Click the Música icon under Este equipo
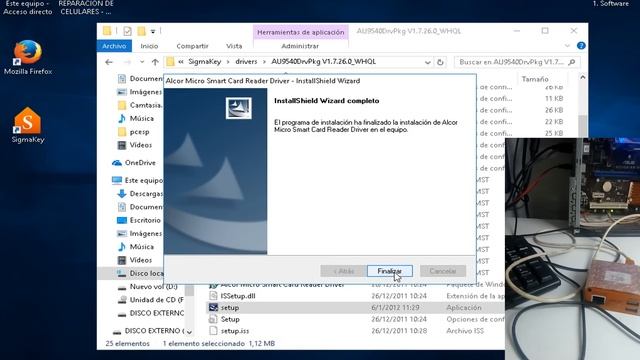The width and height of the screenshot is (640, 360). click(x=122, y=247)
